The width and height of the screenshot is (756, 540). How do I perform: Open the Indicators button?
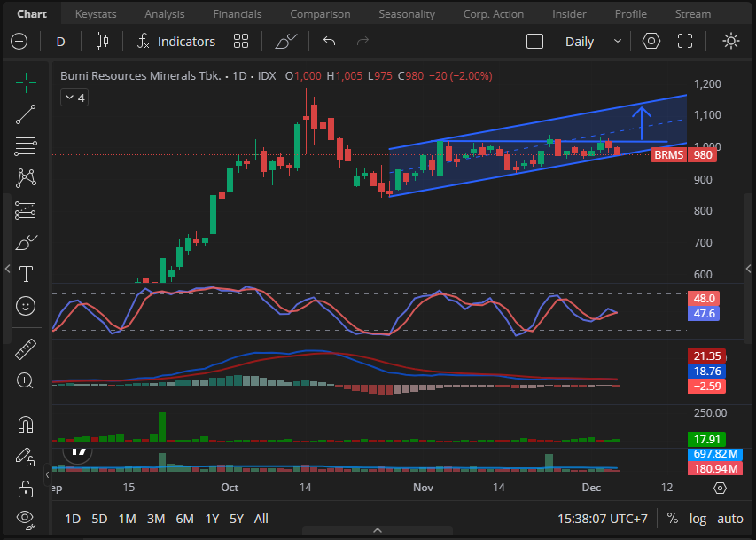coord(175,42)
